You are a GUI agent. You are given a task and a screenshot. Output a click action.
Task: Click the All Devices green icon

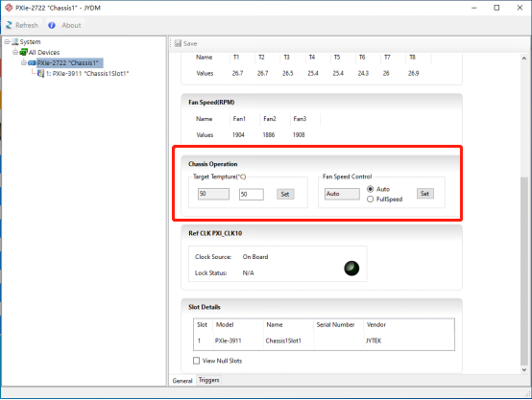(x=23, y=52)
